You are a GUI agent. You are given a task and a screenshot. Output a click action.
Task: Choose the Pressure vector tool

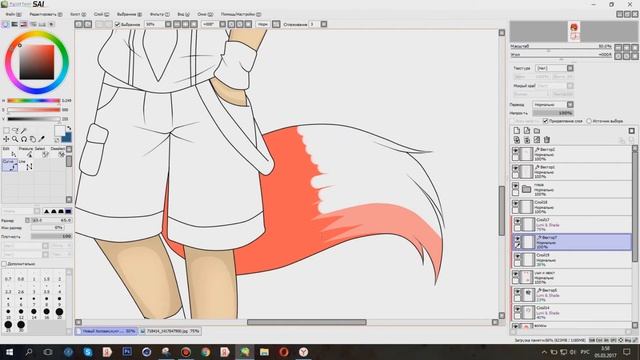tap(26, 153)
